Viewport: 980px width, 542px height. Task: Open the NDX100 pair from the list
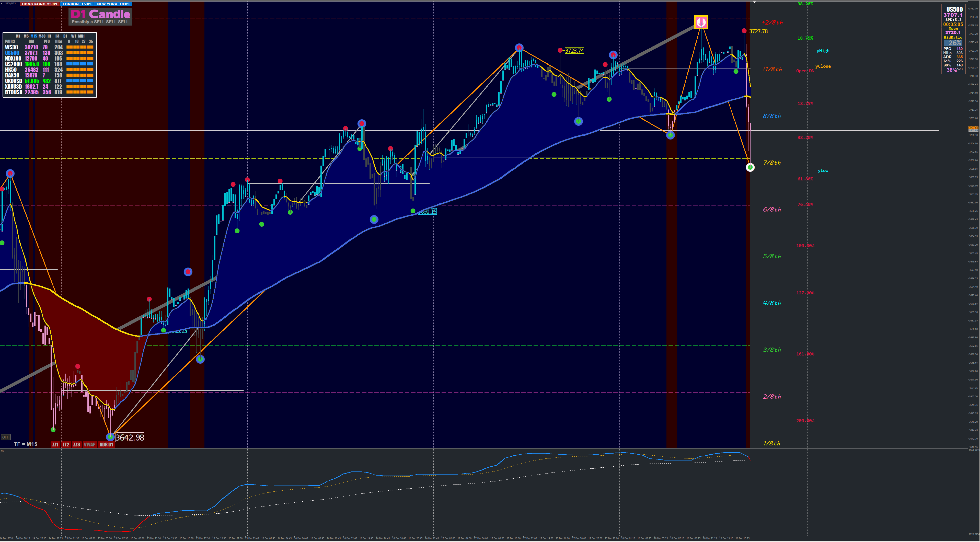pos(13,59)
